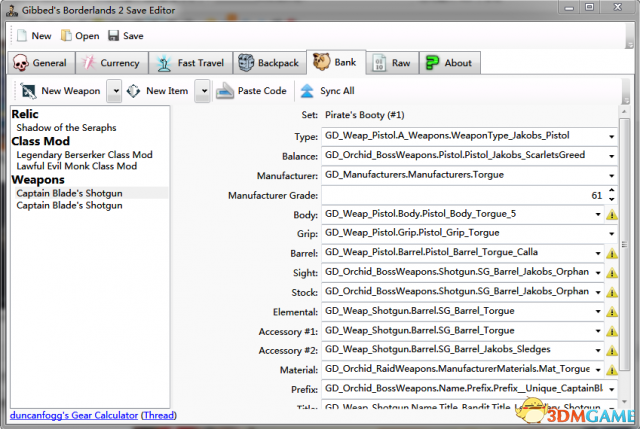Click the Paste Code icon
640x429 pixels.
tap(224, 91)
